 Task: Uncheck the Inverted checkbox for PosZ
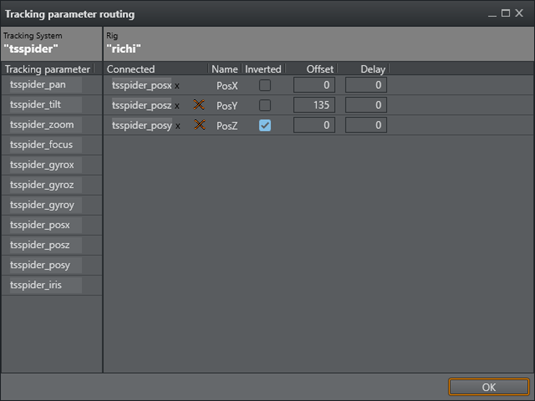[265, 125]
